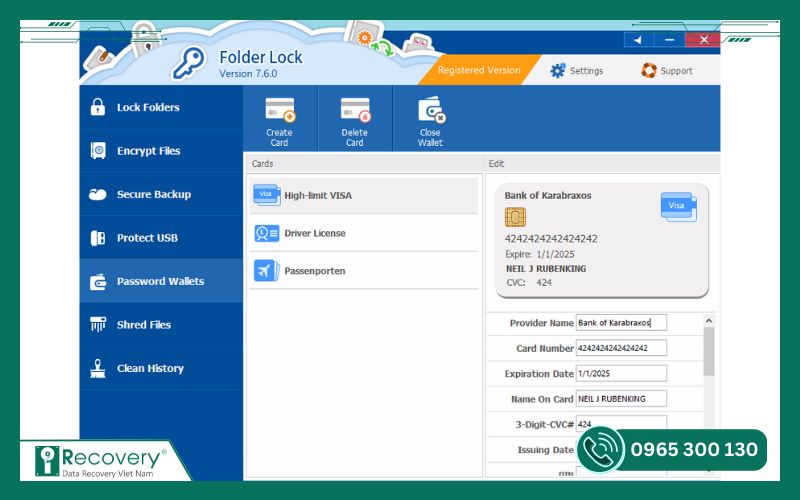This screenshot has height=500, width=800.
Task: Click the airplane icon next to Passenporten
Action: [x=267, y=271]
